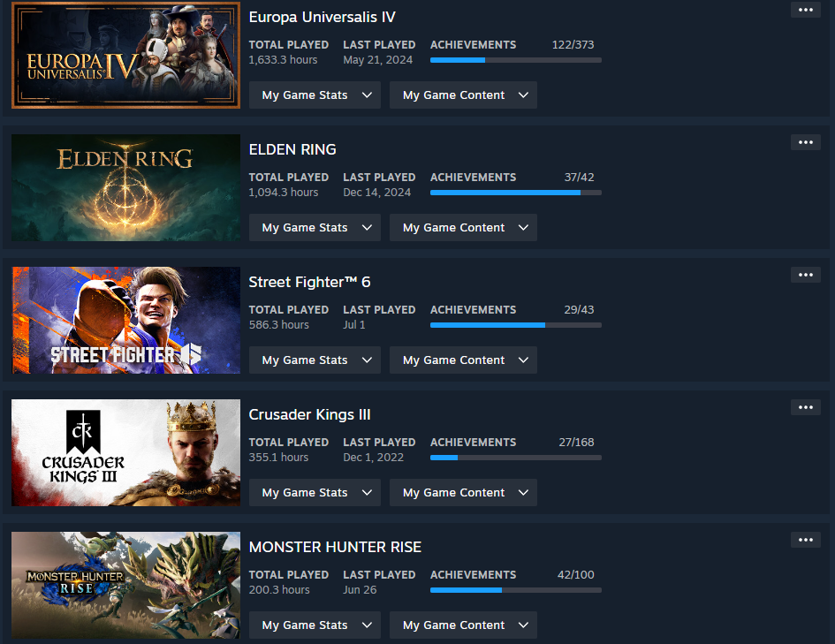Expand My Game Content for Europa Universalis IV
This screenshot has height=644, width=835.
[x=463, y=95]
